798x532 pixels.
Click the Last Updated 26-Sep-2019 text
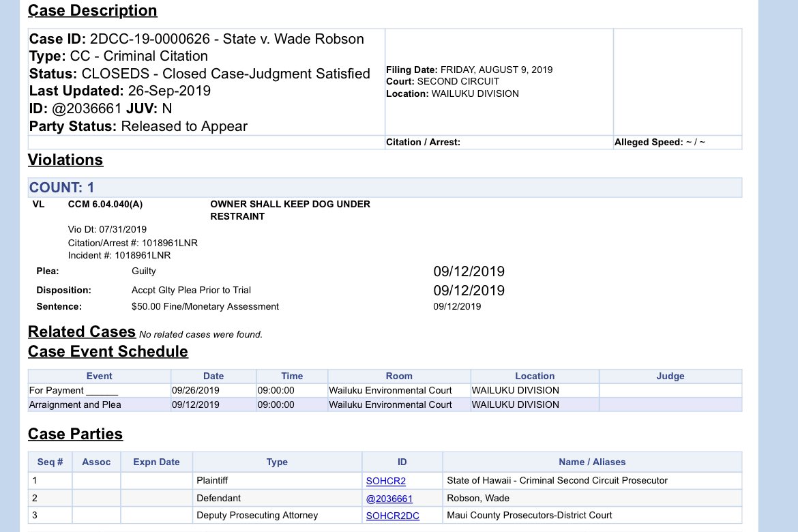point(119,91)
